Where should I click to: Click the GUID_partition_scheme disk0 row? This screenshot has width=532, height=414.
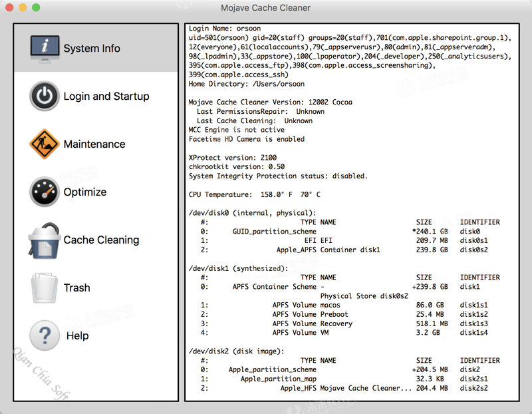click(x=340, y=231)
